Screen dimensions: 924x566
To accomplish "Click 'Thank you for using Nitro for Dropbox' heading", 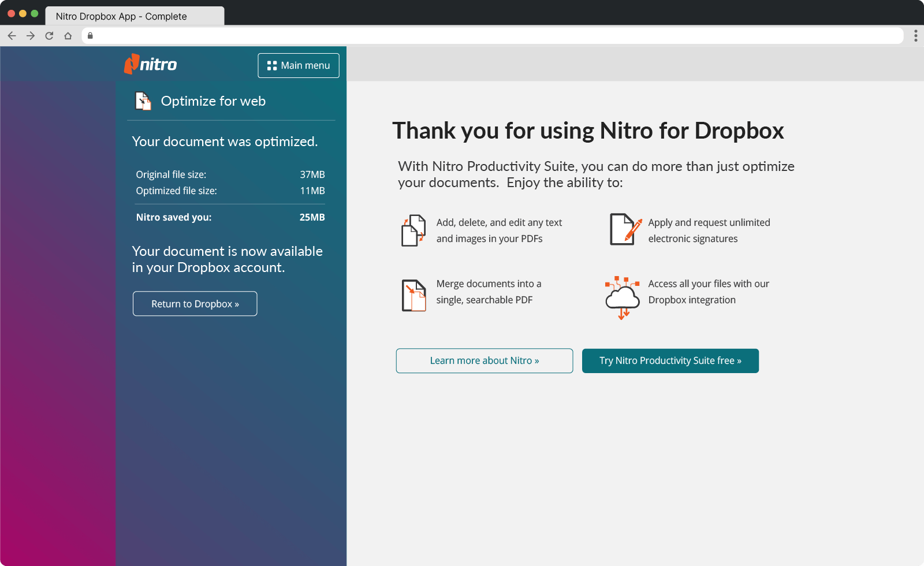I will (588, 131).
